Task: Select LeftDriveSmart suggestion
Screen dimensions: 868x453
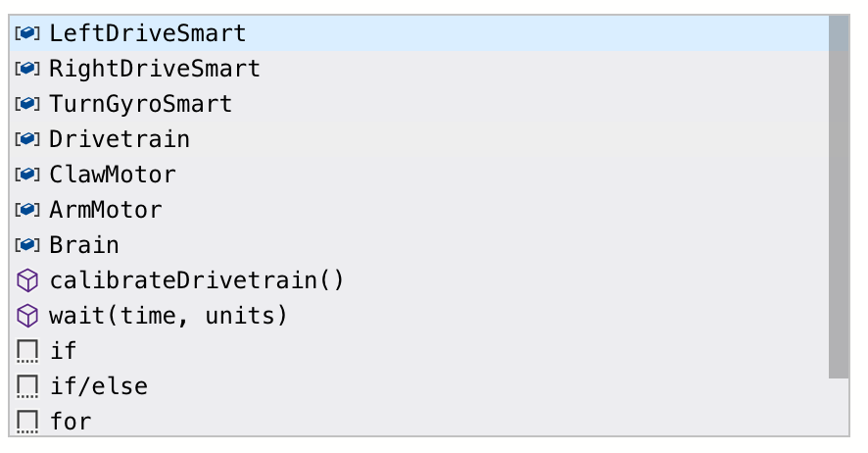Action: click(x=147, y=33)
